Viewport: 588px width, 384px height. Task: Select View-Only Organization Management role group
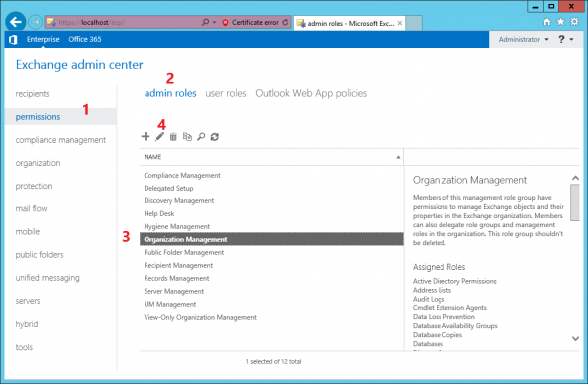(x=271, y=317)
